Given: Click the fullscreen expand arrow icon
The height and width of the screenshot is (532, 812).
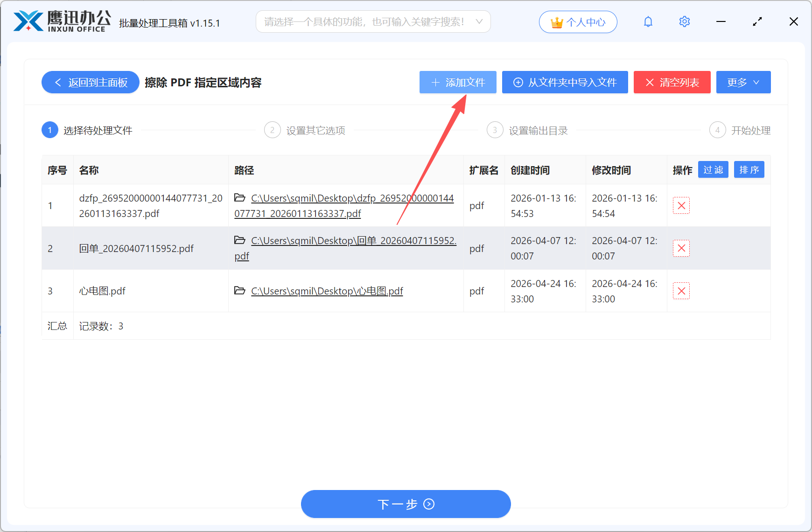Looking at the screenshot, I should click(x=757, y=21).
